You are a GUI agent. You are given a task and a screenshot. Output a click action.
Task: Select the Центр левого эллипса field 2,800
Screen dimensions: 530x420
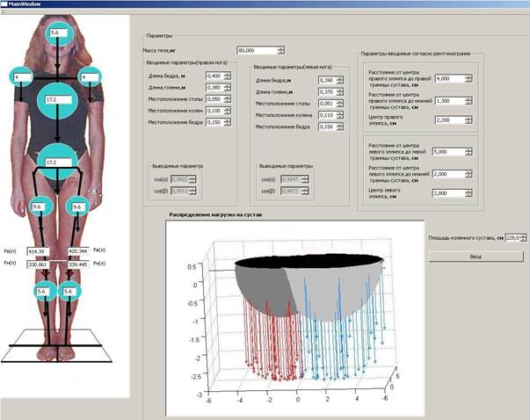(453, 193)
